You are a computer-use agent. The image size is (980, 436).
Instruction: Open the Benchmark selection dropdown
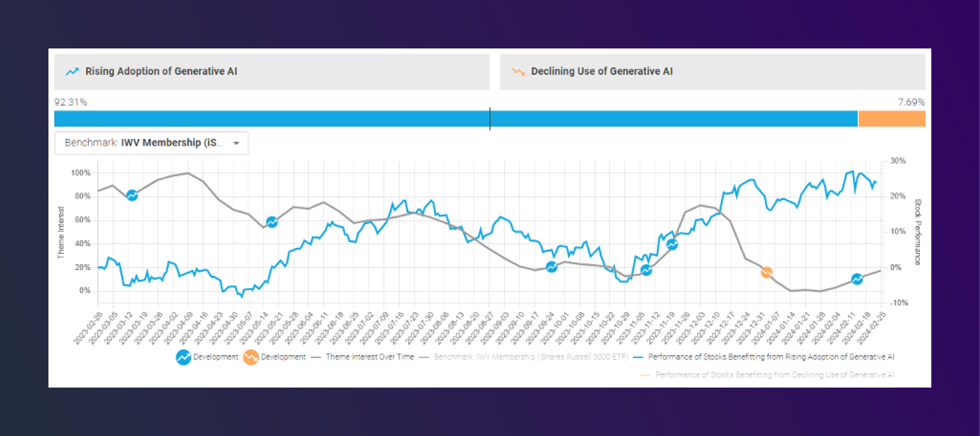151,143
